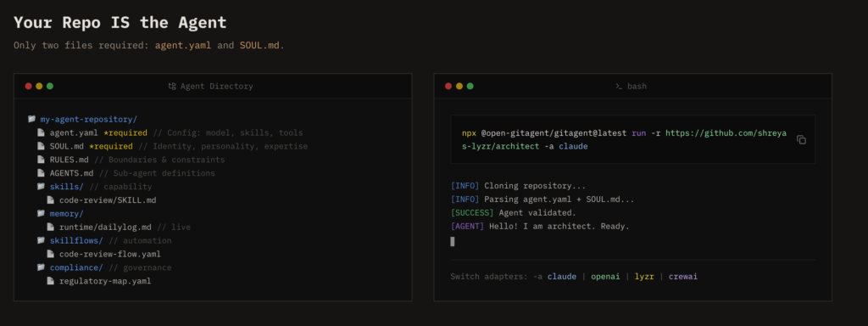
Task: Select the lyzr adapter option
Action: pos(644,276)
